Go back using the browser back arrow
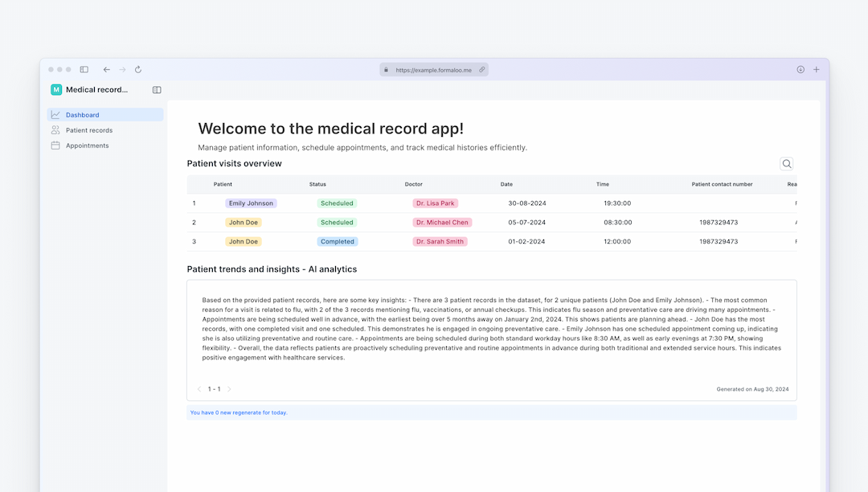The height and width of the screenshot is (492, 868). coord(106,69)
